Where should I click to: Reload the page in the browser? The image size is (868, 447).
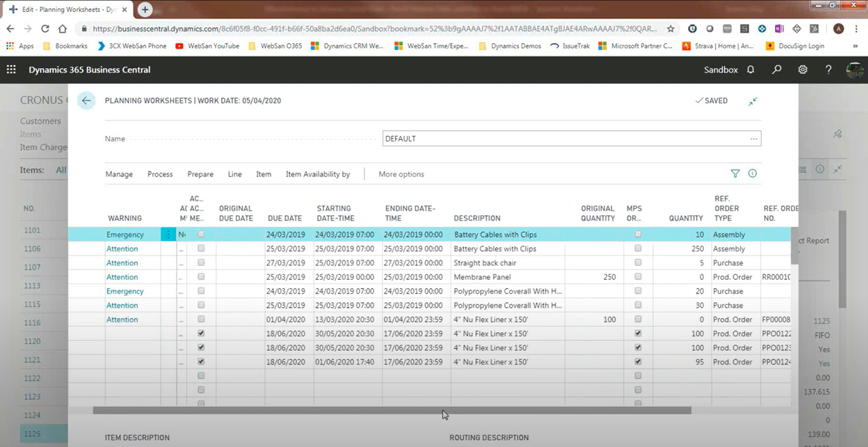(x=45, y=29)
